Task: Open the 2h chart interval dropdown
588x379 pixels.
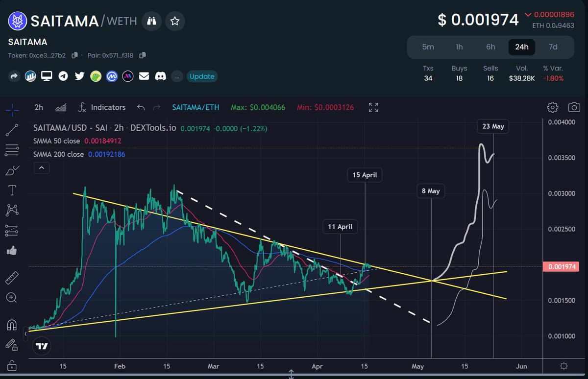Action: tap(39, 107)
